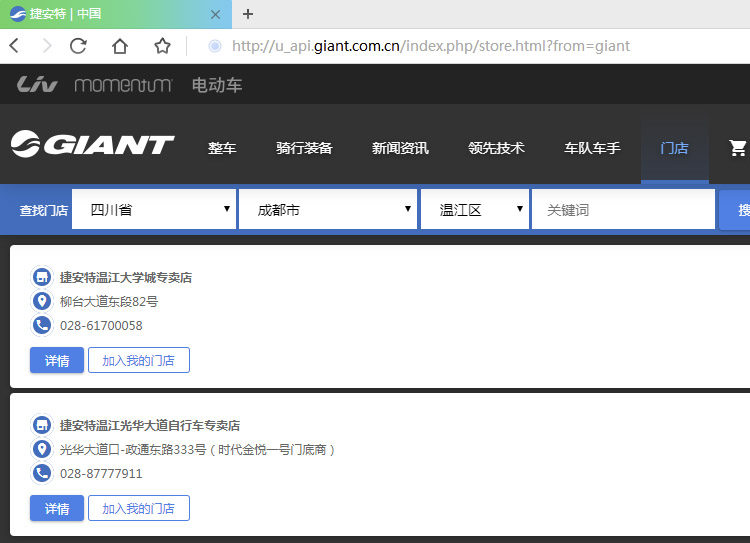
Task: Open the 电动车 link in top bar
Action: pos(217,85)
